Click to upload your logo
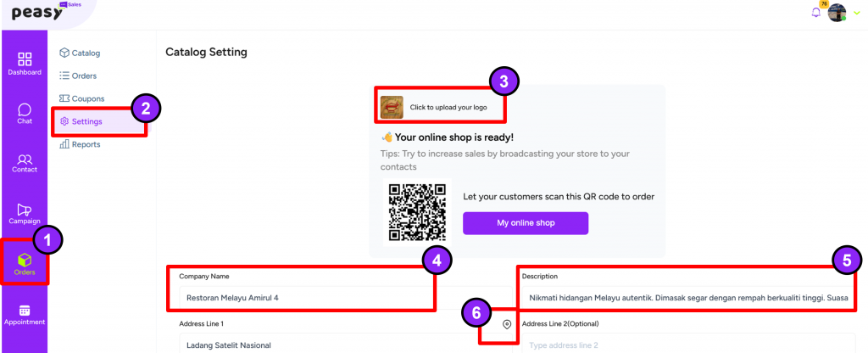 (x=441, y=108)
